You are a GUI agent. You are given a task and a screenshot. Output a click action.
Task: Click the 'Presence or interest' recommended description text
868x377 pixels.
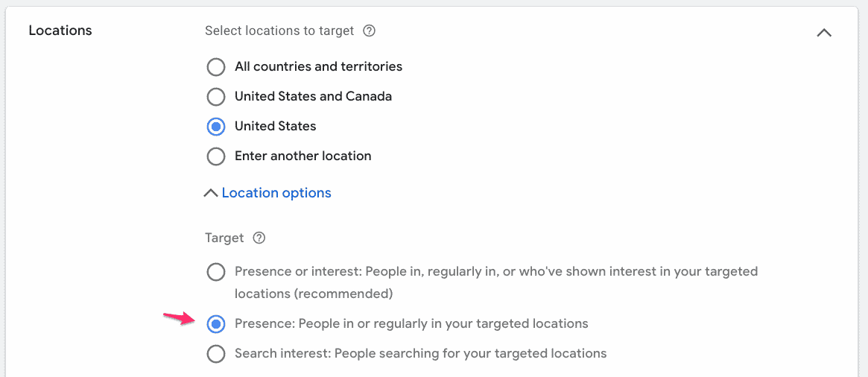[496, 282]
